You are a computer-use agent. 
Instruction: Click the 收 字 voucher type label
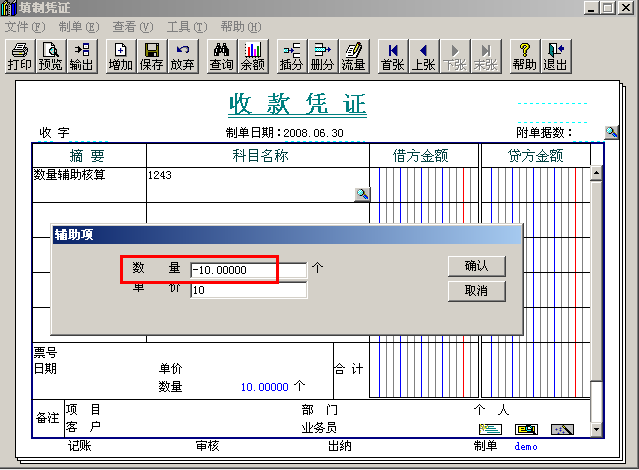coord(54,132)
